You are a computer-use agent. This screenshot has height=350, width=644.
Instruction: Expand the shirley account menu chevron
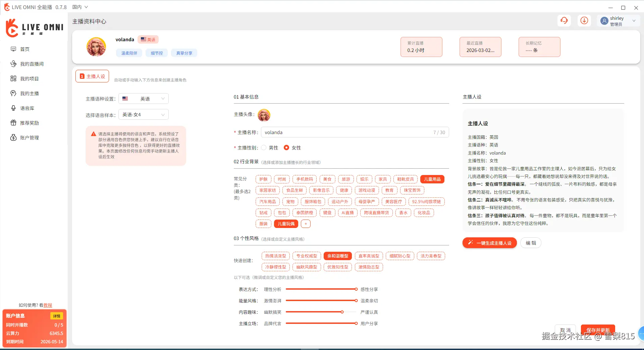pos(634,21)
